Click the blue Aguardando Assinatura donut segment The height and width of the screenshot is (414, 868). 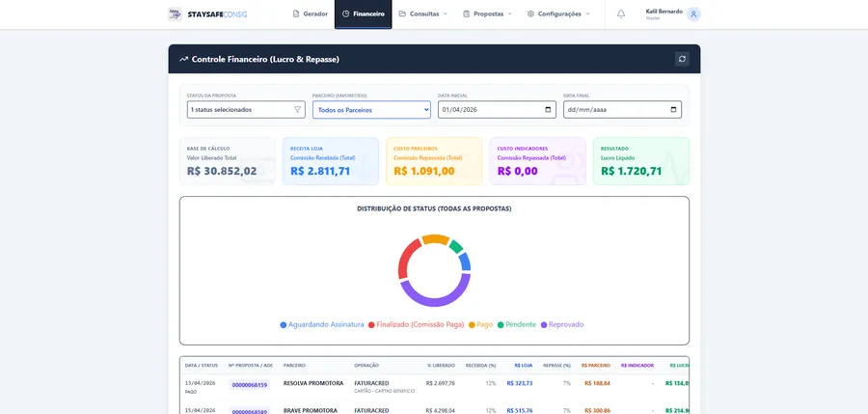coord(465,262)
